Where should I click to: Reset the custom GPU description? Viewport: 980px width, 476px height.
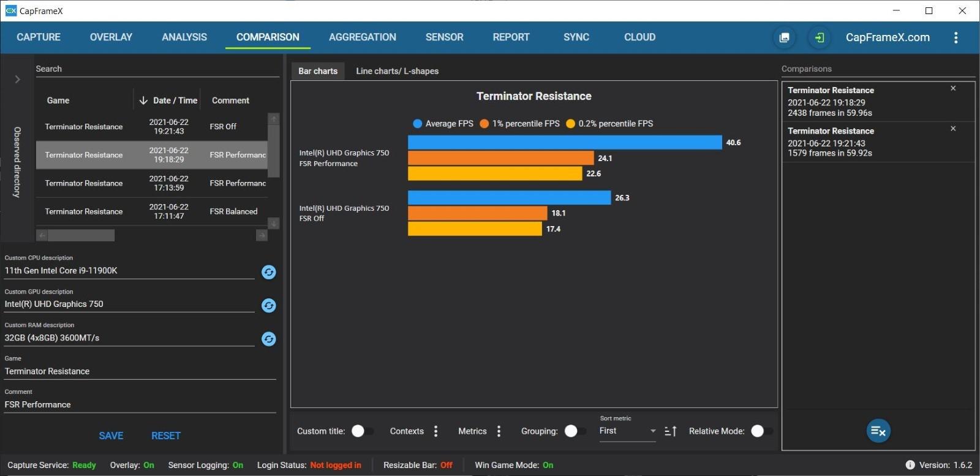[268, 306]
